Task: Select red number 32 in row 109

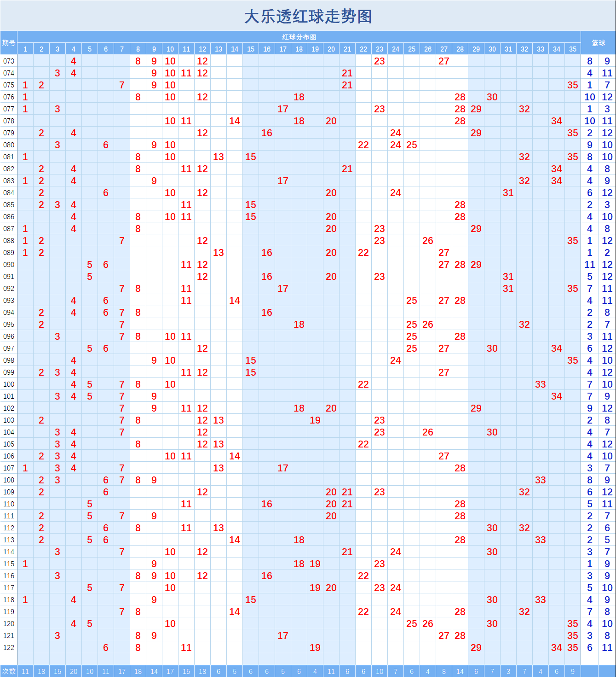Action: (x=524, y=492)
